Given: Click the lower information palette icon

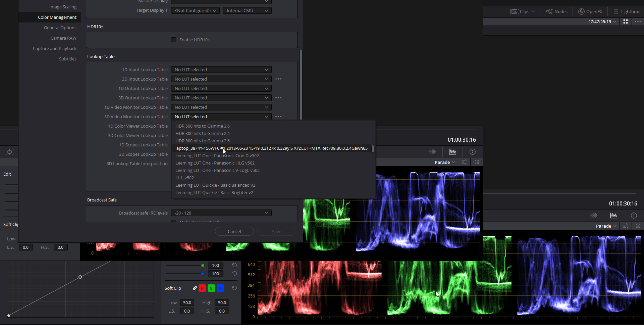Looking at the screenshot, I should coord(634,216).
